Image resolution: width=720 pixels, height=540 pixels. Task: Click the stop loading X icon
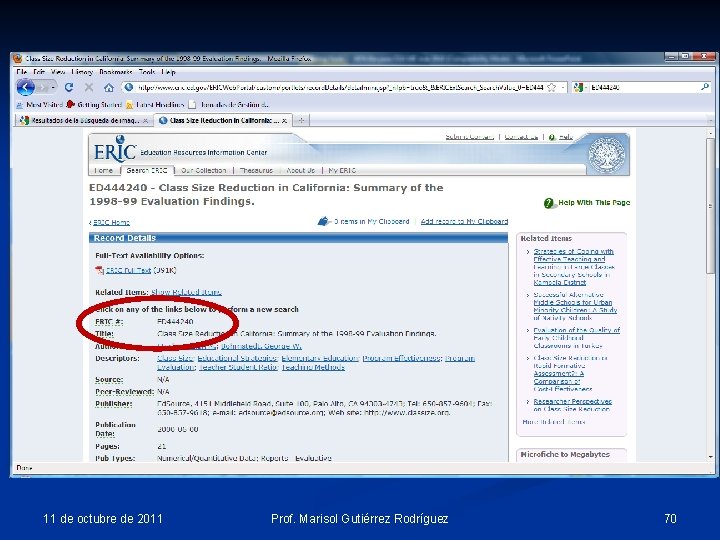point(89,87)
